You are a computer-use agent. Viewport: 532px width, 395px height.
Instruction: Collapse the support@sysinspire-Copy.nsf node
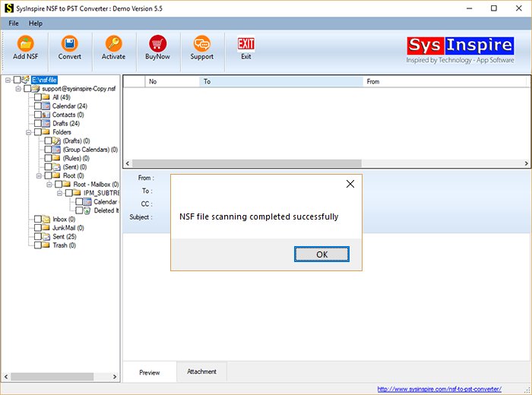click(x=18, y=88)
